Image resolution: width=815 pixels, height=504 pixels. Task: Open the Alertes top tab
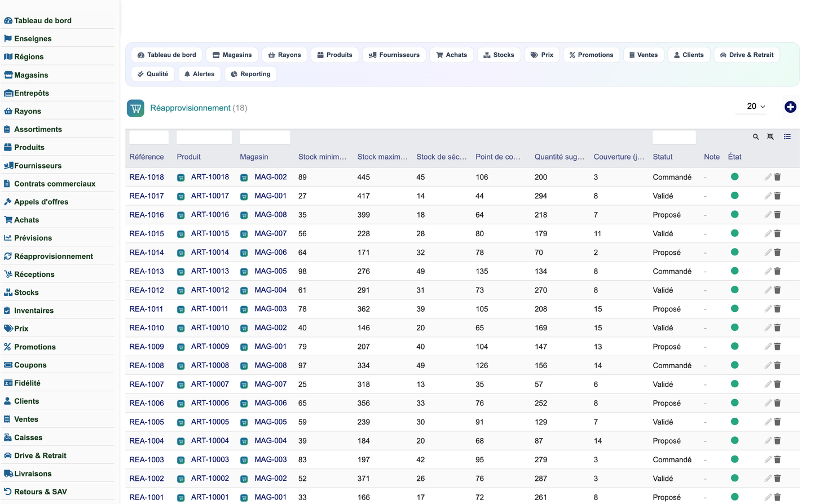click(x=199, y=74)
